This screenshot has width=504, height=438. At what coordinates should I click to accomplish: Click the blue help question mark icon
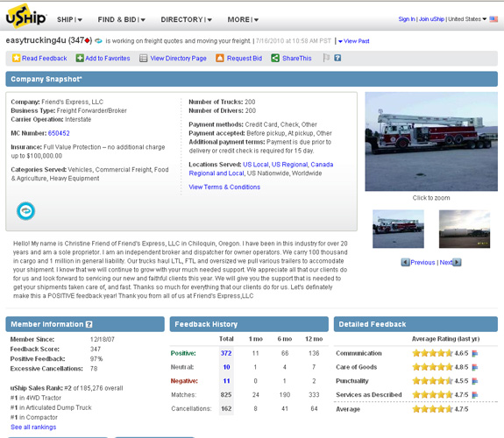point(337,58)
